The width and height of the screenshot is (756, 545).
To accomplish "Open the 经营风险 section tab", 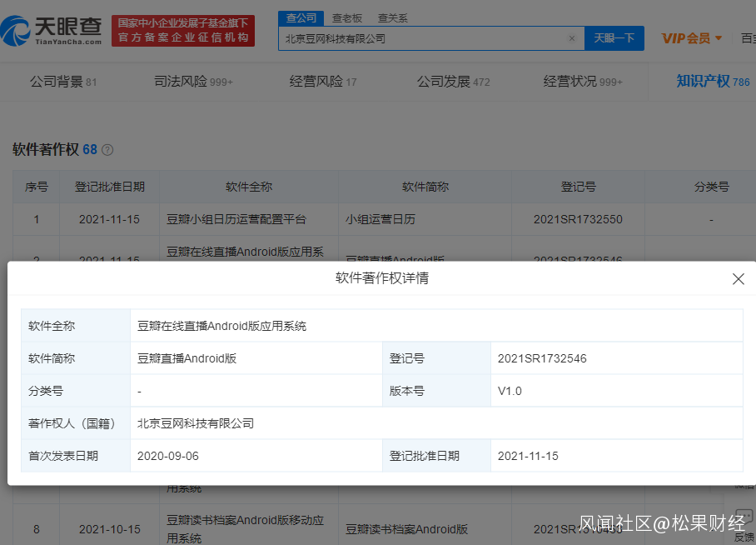I will 323,82.
